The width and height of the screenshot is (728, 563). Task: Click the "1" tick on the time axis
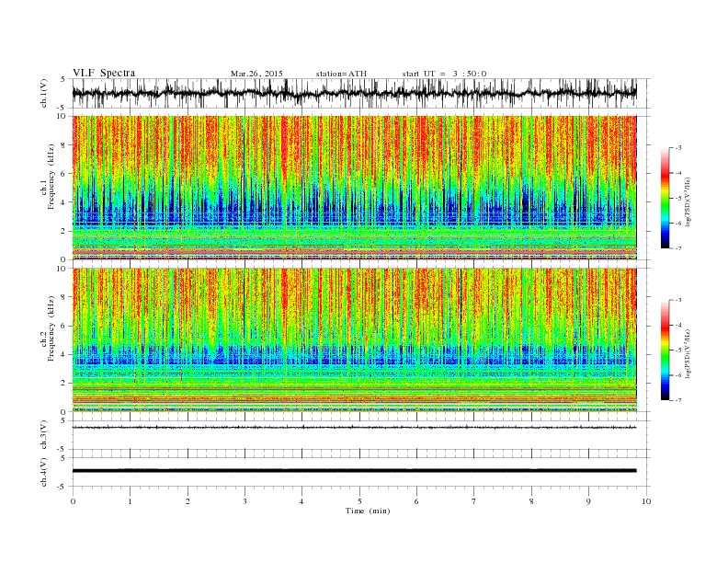pyautogui.click(x=130, y=501)
